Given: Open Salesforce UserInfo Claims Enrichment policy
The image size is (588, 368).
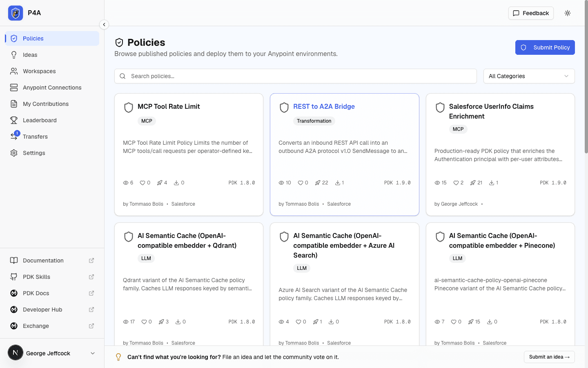Looking at the screenshot, I should [491, 111].
